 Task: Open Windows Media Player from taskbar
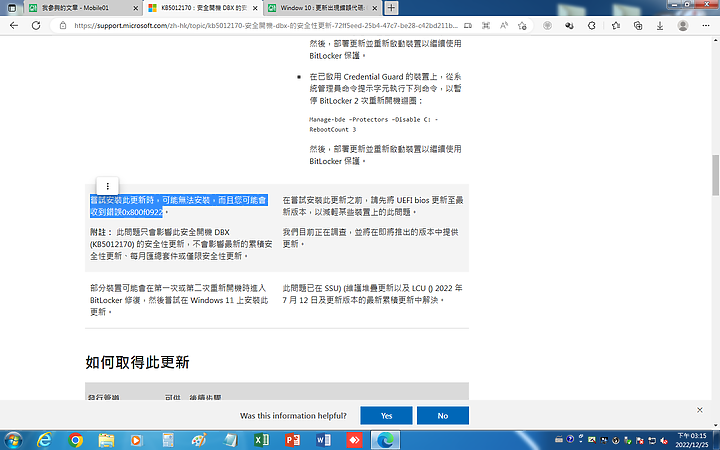coord(137,440)
